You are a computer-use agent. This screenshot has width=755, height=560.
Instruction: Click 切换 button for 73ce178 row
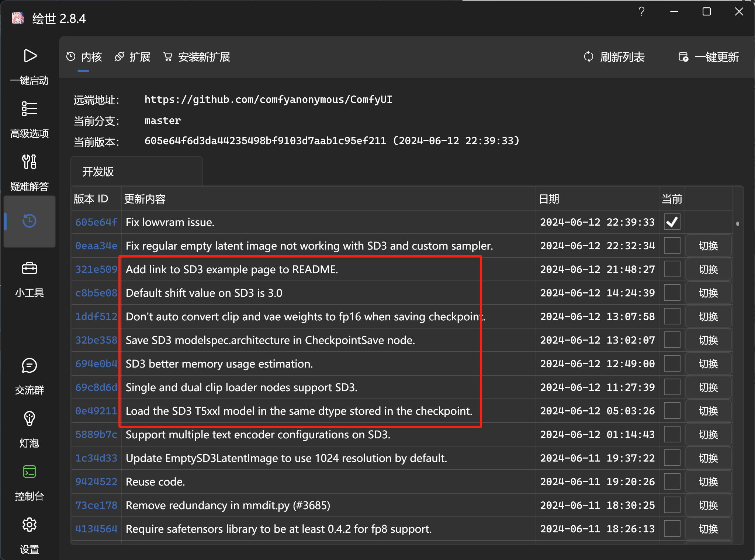tap(709, 505)
